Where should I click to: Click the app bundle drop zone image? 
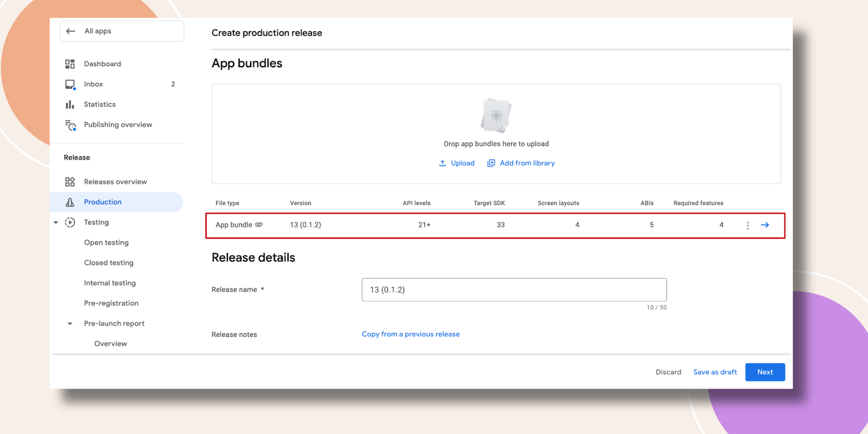pyautogui.click(x=496, y=116)
